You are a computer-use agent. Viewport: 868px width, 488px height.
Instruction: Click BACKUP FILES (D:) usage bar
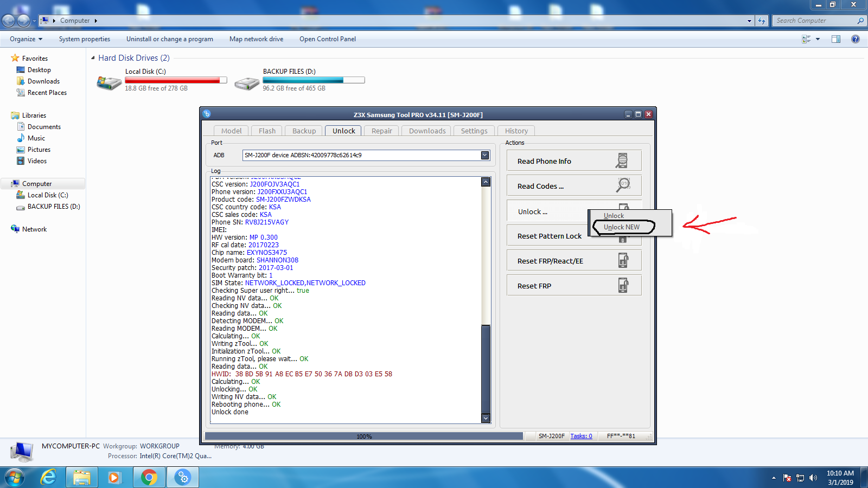click(x=314, y=80)
